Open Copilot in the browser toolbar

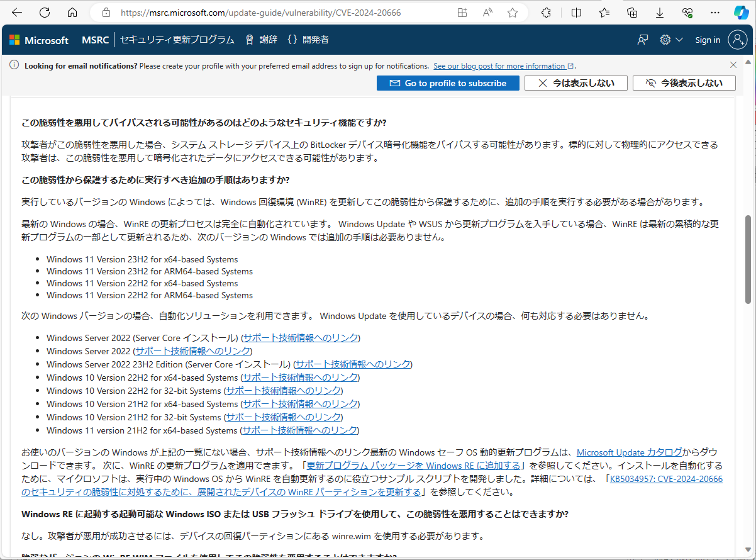point(740,12)
